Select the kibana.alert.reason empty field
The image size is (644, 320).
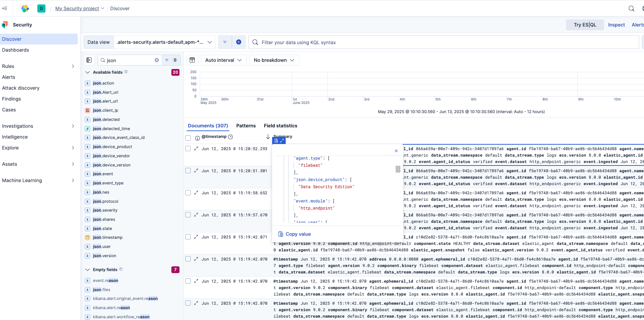(x=111, y=308)
